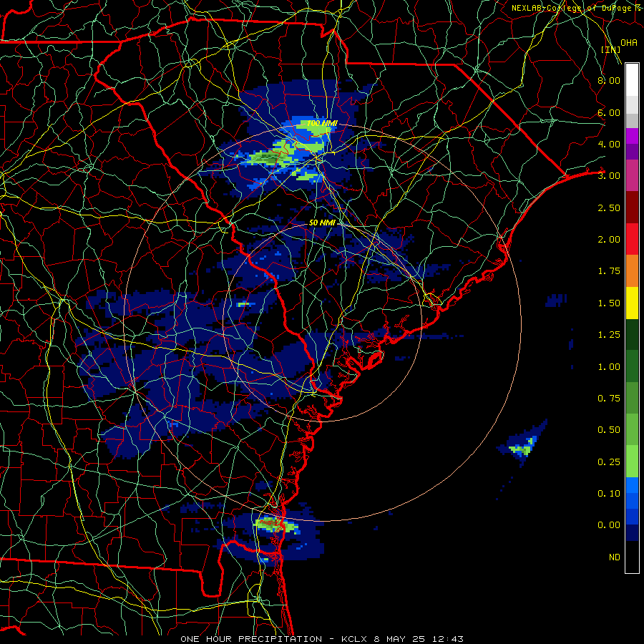Click the 0.75 legend value
Screen dimensions: 644x644
pos(609,399)
